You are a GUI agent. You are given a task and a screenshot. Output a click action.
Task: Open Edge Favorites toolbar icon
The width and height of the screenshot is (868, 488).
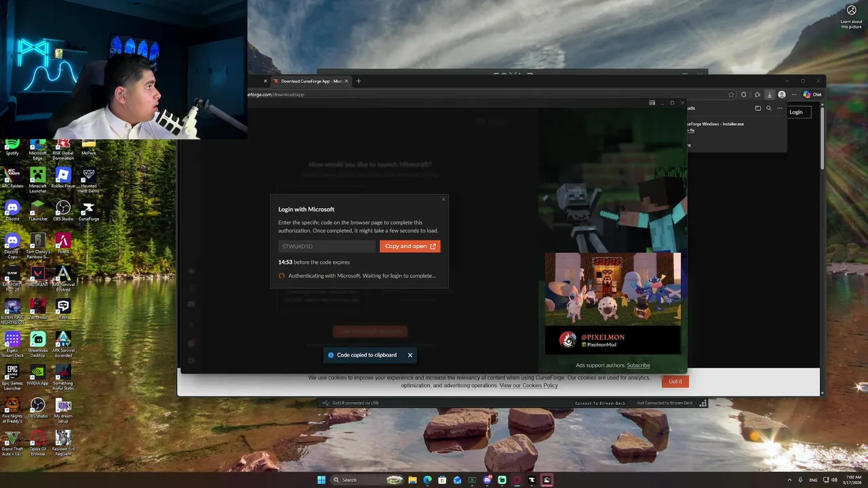757,95
